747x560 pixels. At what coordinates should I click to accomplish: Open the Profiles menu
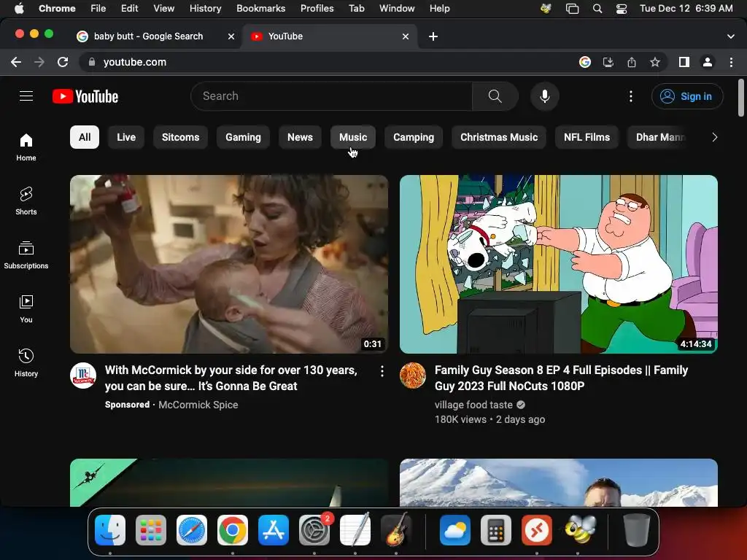[317, 9]
